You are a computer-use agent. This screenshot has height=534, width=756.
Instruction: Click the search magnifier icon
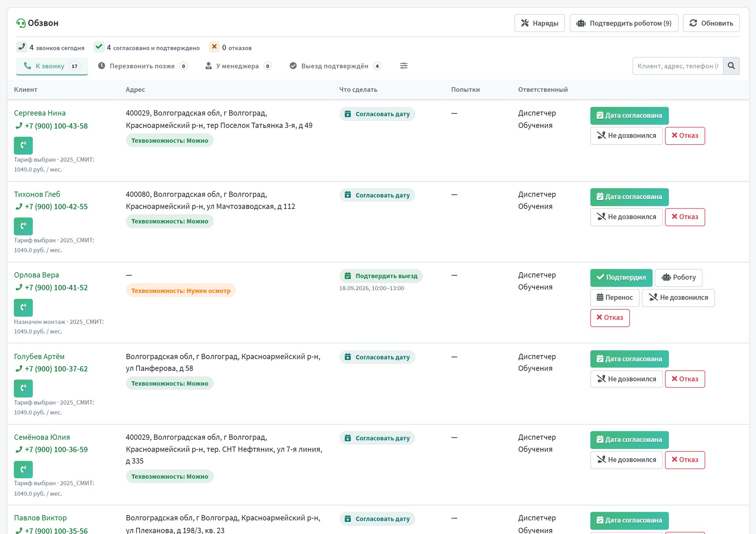pyautogui.click(x=731, y=66)
